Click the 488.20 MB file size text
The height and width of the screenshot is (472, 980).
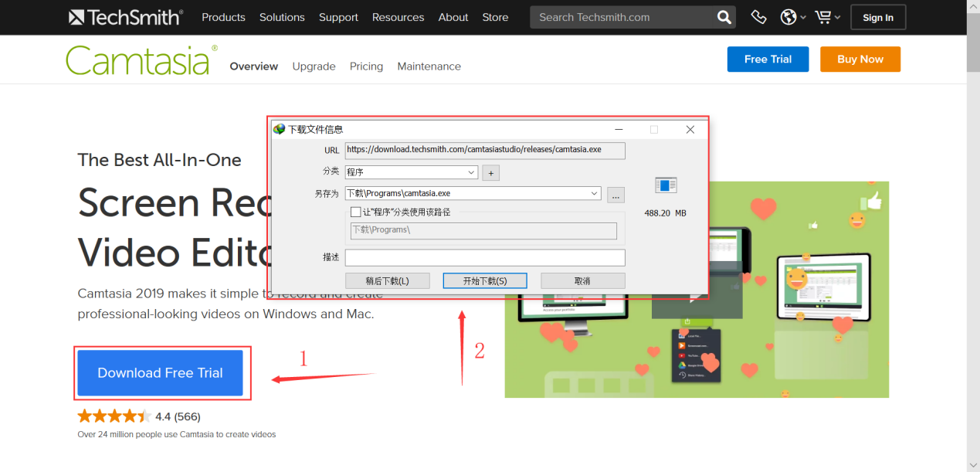(x=665, y=213)
